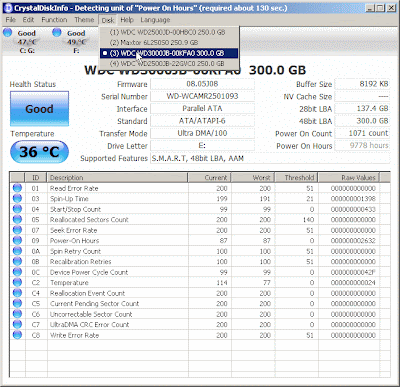Click the Serial Number field WD-WCAMR2501093
The width and height of the screenshot is (400, 387).
[x=202, y=96]
